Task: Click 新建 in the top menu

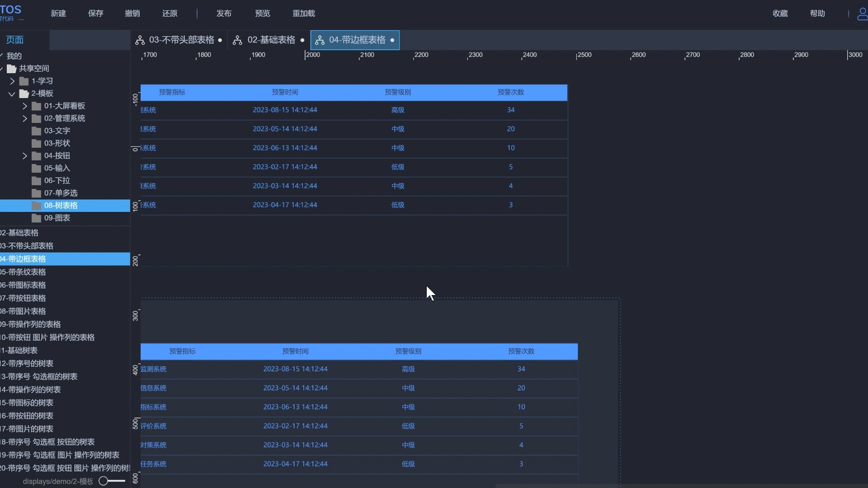Action: (58, 14)
